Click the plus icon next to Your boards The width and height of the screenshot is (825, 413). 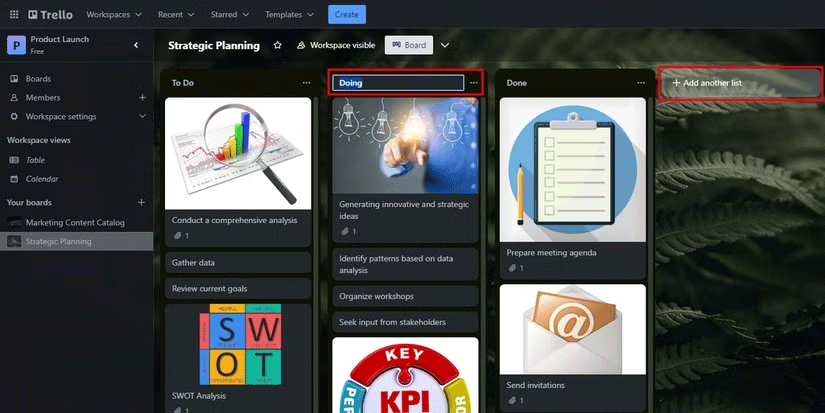coord(142,203)
